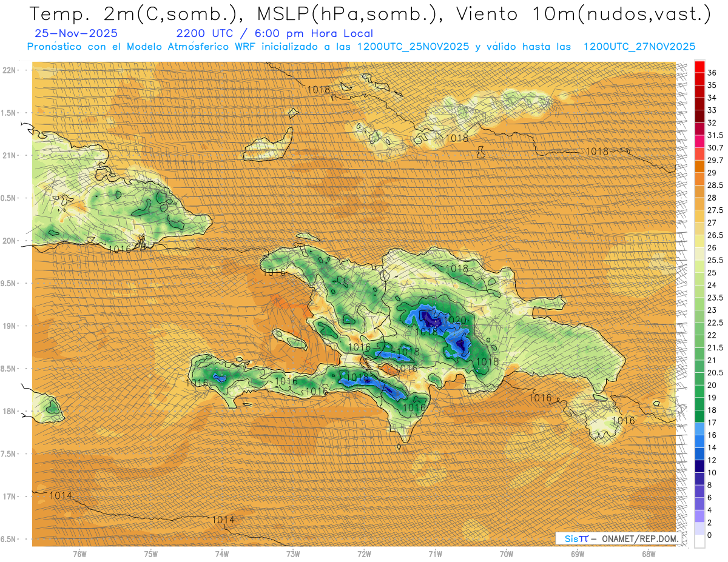Click the "20N" latitude axis label
728x562 pixels.
(x=10, y=241)
